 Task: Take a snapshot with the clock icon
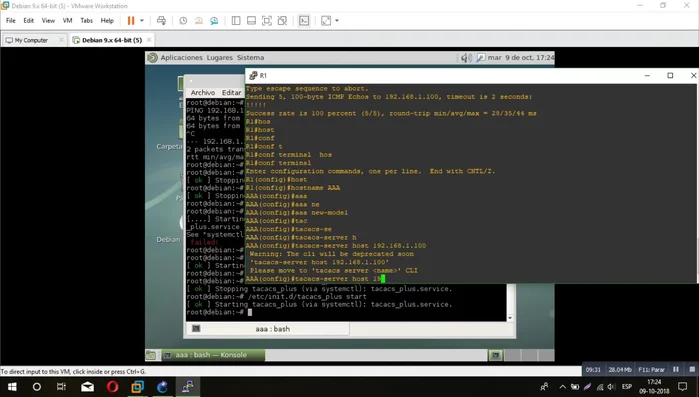point(183,20)
